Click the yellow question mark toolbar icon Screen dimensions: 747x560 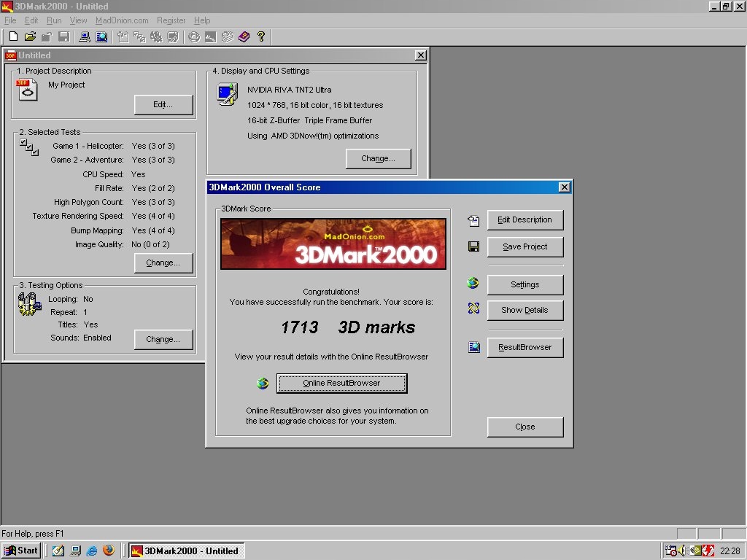click(x=261, y=36)
